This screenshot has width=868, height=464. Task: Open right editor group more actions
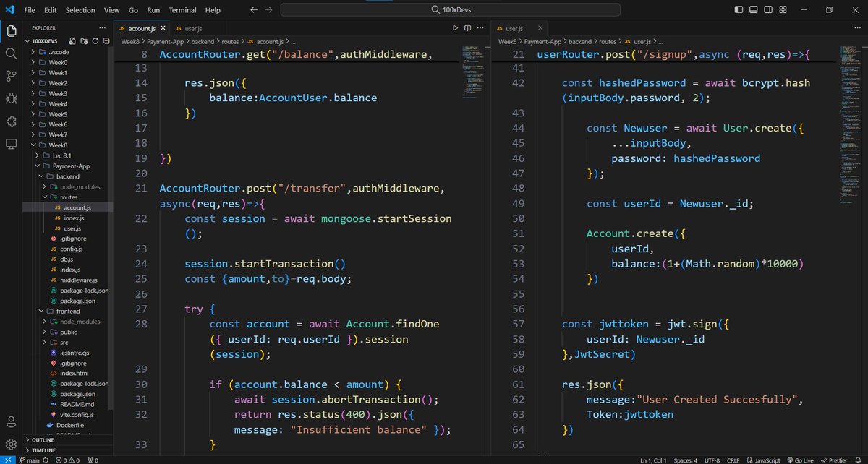point(859,27)
